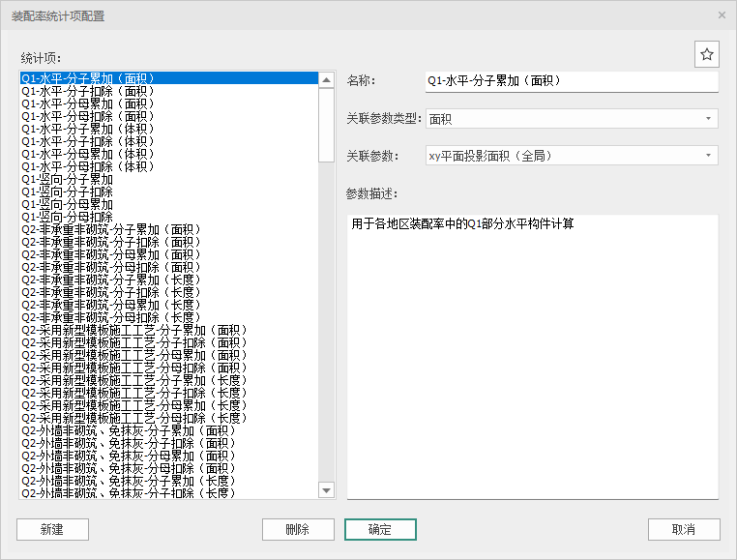
Task: Confirm with the 确定 button
Action: pos(380,529)
